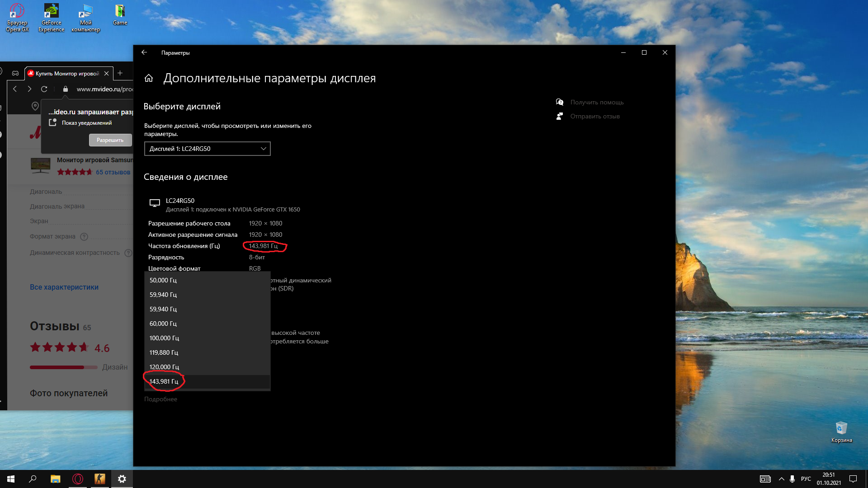The image size is (868, 488).
Task: Open Settings home via house icon
Action: [x=149, y=78]
